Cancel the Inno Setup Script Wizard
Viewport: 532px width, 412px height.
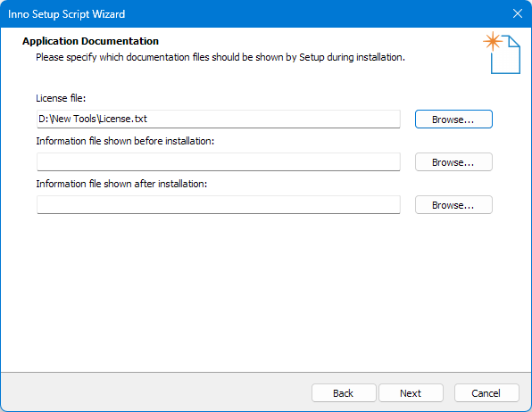point(486,393)
